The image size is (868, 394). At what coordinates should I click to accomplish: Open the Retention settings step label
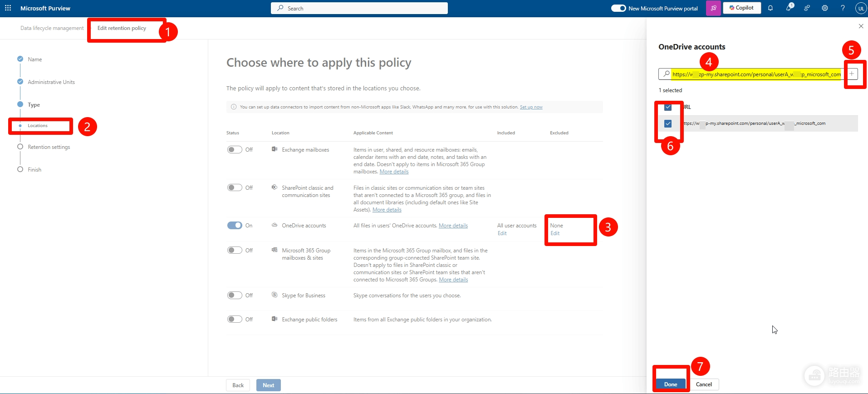point(49,147)
